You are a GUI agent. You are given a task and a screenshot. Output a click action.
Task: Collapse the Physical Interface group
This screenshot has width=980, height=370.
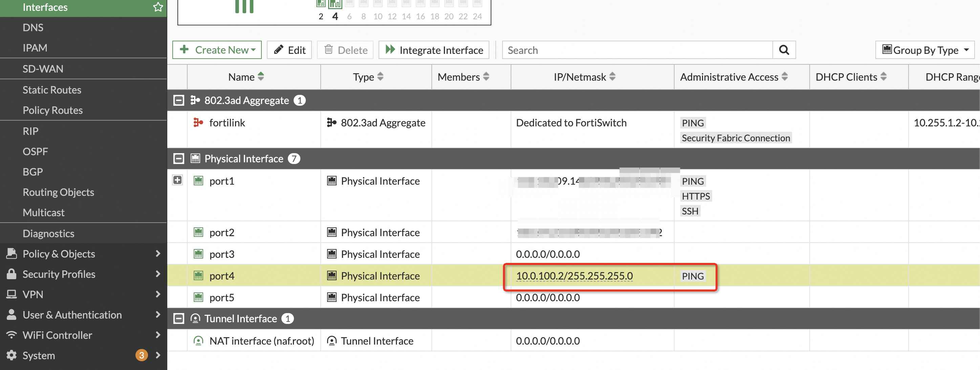[178, 158]
